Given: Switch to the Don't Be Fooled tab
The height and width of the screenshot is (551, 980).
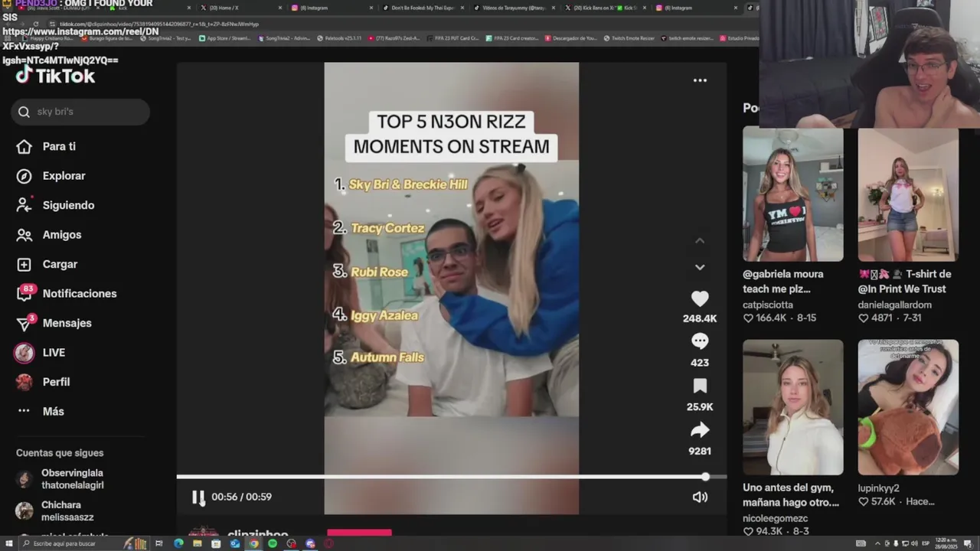Looking at the screenshot, I should pyautogui.click(x=423, y=8).
